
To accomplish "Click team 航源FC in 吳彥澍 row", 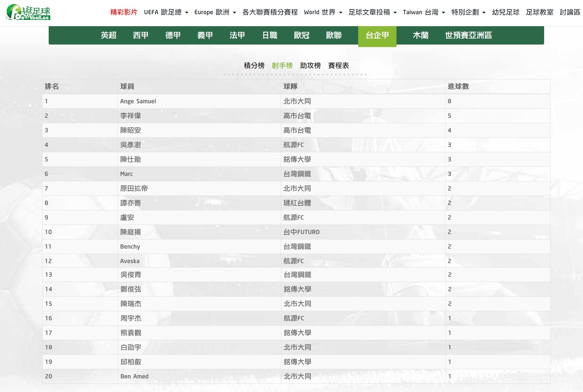I will pos(293,145).
